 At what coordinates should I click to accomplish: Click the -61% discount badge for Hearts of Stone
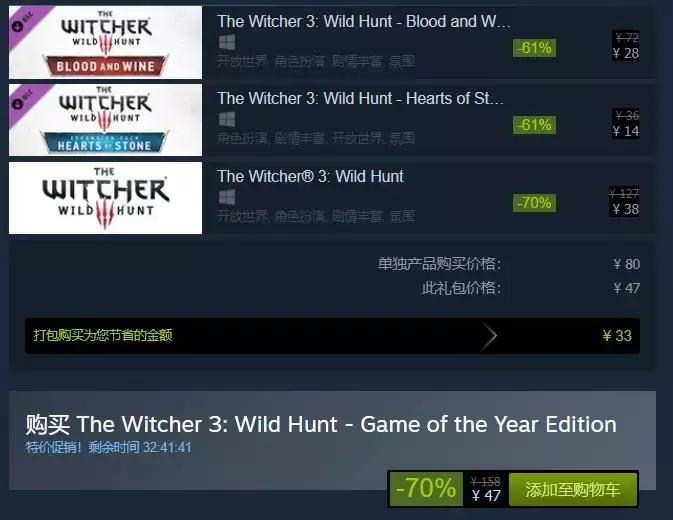534,125
